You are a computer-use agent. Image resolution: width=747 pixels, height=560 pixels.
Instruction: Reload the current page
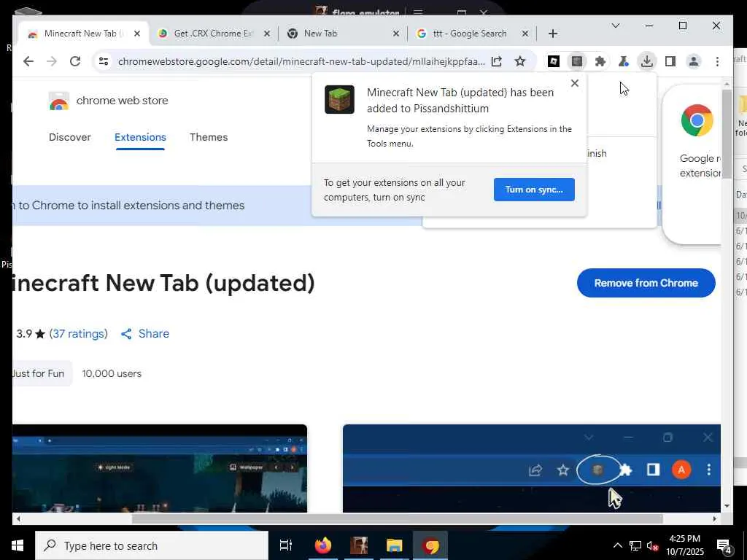click(75, 61)
